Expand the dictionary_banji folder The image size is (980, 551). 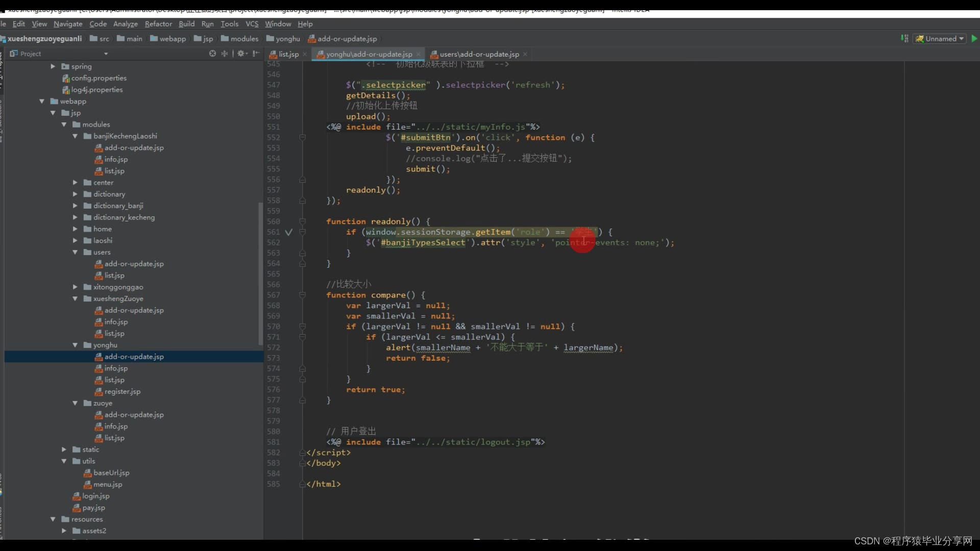tap(75, 206)
